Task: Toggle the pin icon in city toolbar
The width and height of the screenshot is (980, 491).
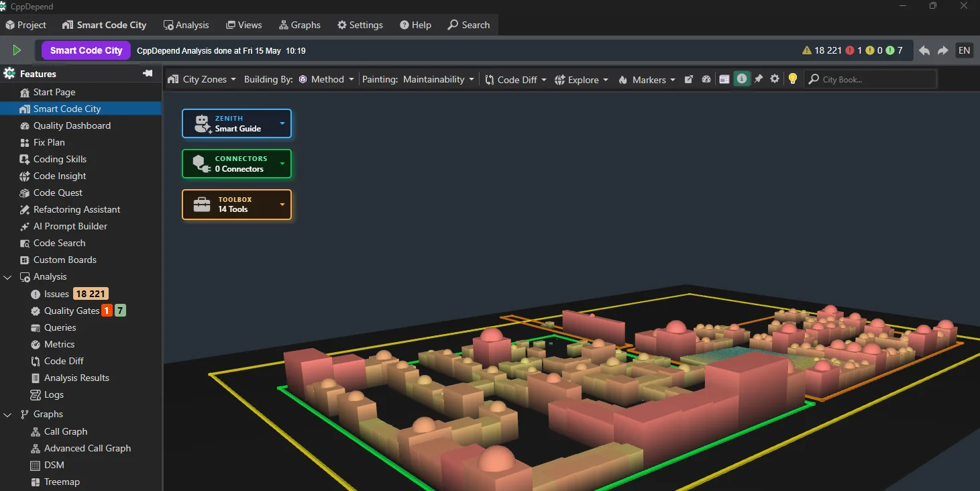Action: [759, 79]
